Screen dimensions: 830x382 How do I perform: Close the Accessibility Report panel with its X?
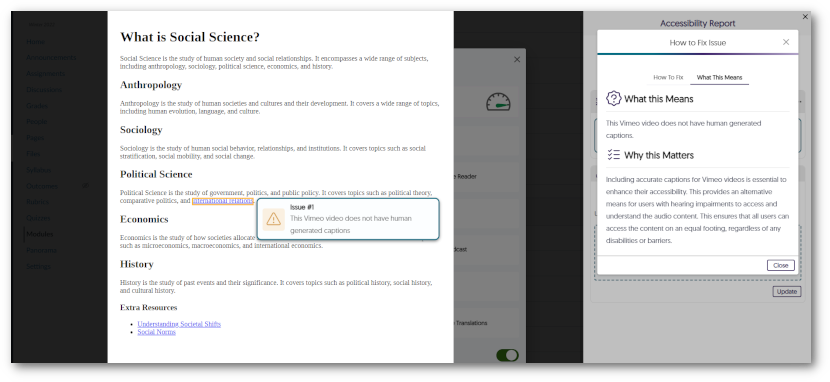click(x=805, y=17)
